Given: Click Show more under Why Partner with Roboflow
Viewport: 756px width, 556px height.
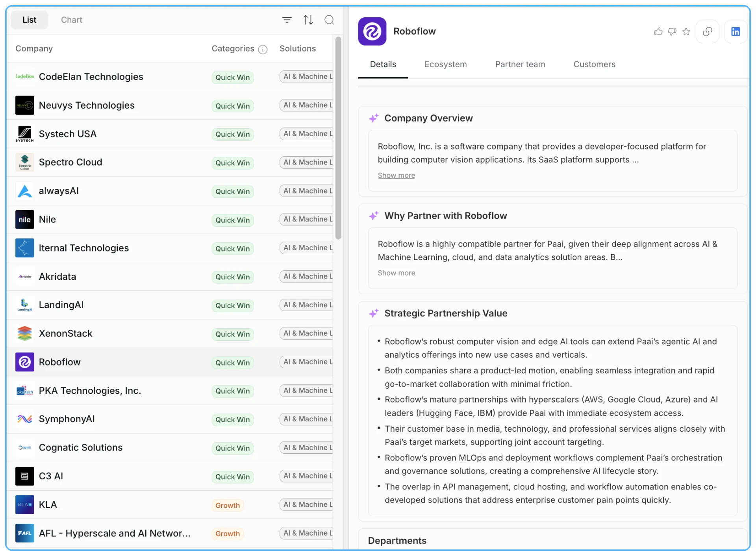Looking at the screenshot, I should click(x=397, y=273).
